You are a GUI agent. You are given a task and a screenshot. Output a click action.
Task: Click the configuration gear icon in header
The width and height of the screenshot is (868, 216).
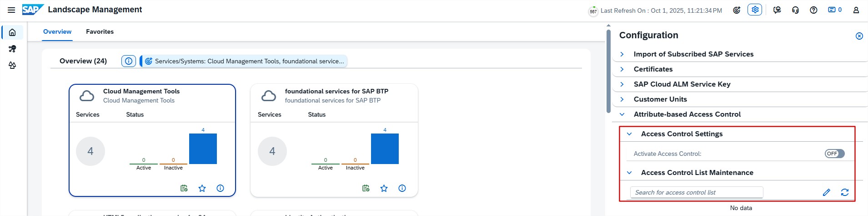coord(755,10)
